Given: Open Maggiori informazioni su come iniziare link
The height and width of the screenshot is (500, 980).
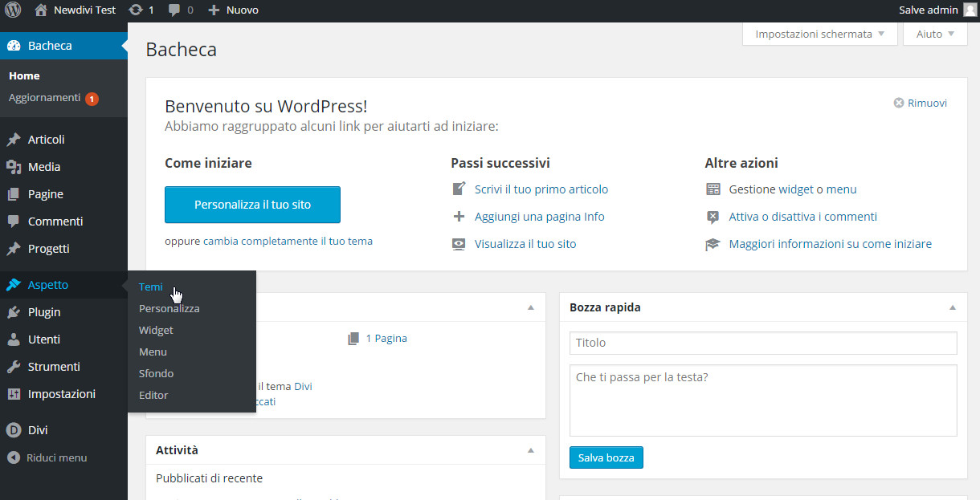Looking at the screenshot, I should (x=830, y=244).
